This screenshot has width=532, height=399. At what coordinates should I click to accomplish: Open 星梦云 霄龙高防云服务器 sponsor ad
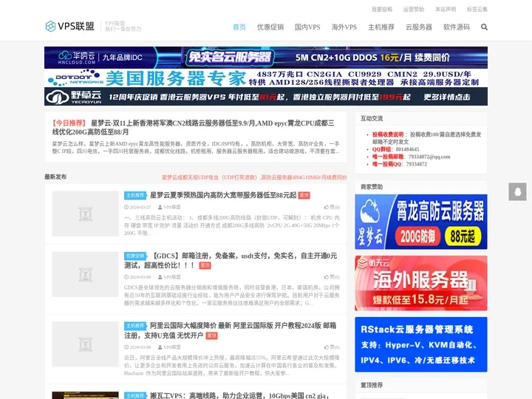click(421, 222)
